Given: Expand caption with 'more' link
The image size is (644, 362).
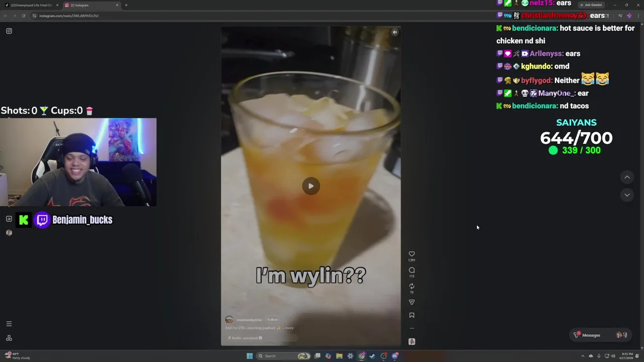Looking at the screenshot, I should point(289,328).
